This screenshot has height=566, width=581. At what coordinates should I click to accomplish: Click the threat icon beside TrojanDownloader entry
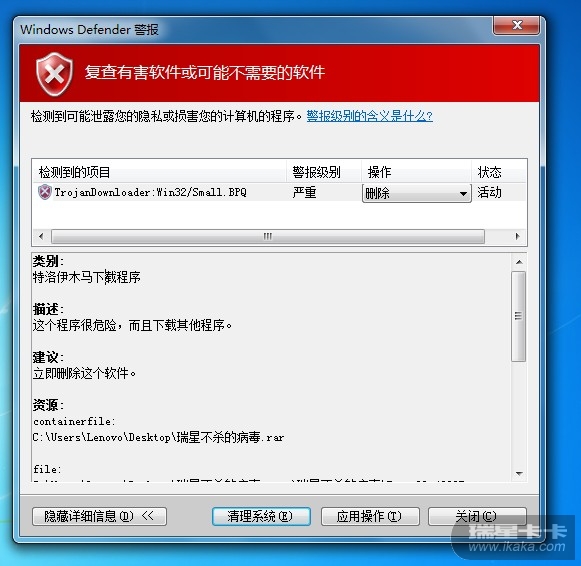click(44, 192)
